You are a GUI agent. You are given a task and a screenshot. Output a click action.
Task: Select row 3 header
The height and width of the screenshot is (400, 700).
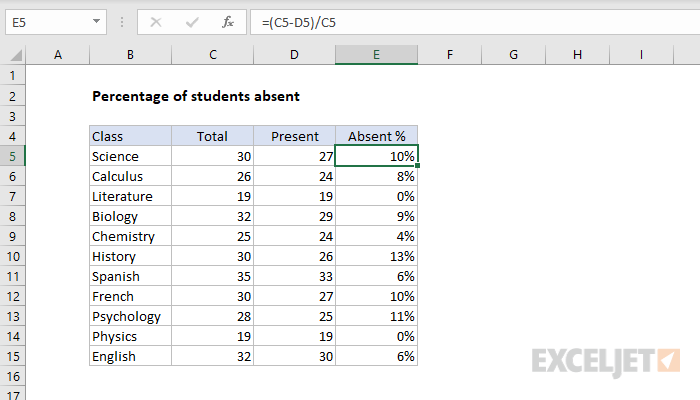pos(12,116)
